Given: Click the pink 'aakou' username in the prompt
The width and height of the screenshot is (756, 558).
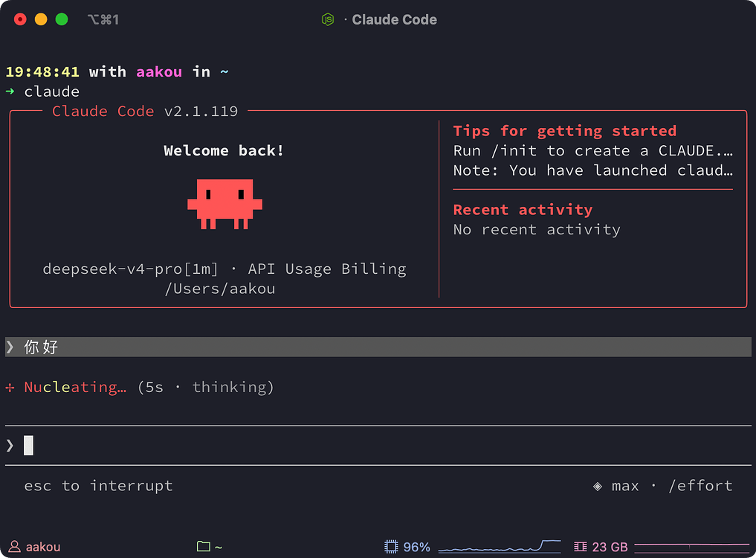Looking at the screenshot, I should pyautogui.click(x=159, y=71).
